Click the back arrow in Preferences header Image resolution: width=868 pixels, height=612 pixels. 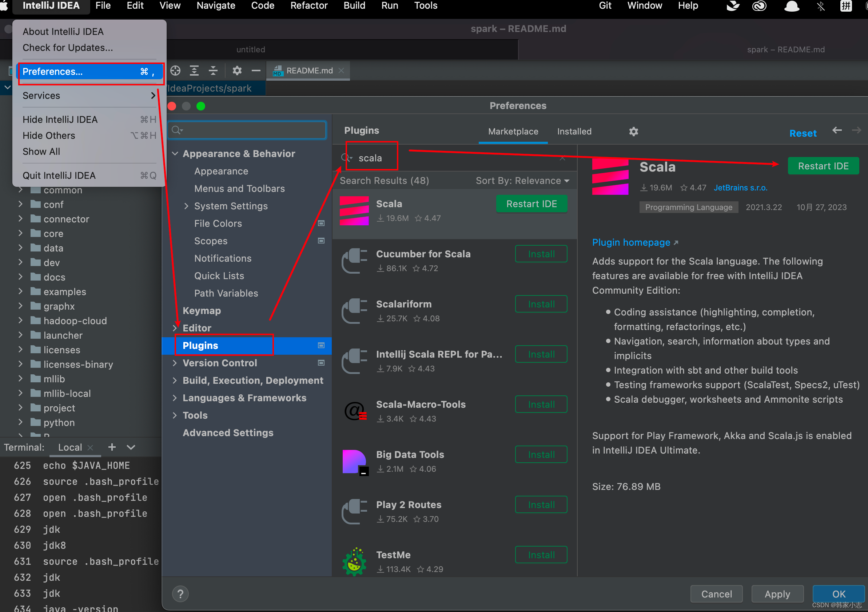[837, 130]
